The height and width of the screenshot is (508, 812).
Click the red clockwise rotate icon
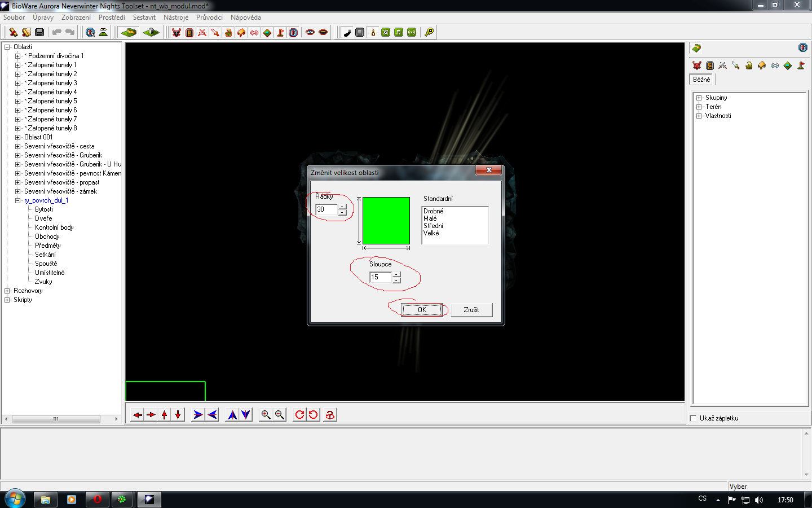click(299, 415)
